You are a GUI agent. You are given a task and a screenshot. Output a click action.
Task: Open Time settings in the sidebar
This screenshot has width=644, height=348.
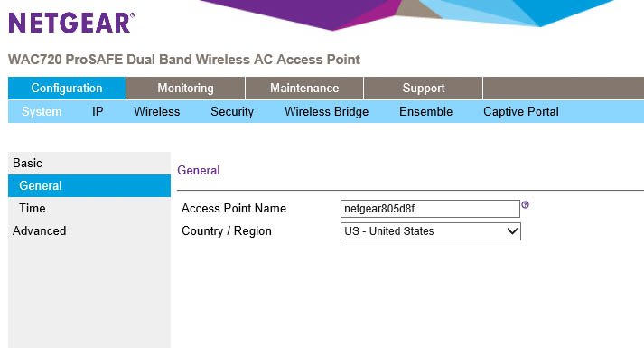click(33, 208)
